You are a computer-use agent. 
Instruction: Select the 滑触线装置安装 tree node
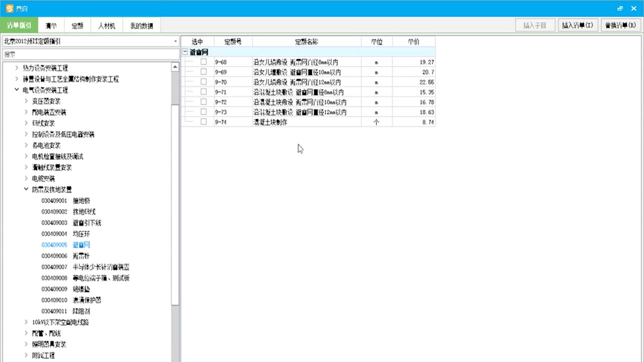coord(52,167)
